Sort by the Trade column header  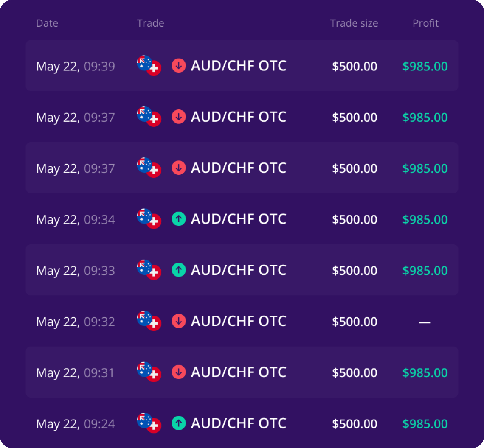point(150,23)
